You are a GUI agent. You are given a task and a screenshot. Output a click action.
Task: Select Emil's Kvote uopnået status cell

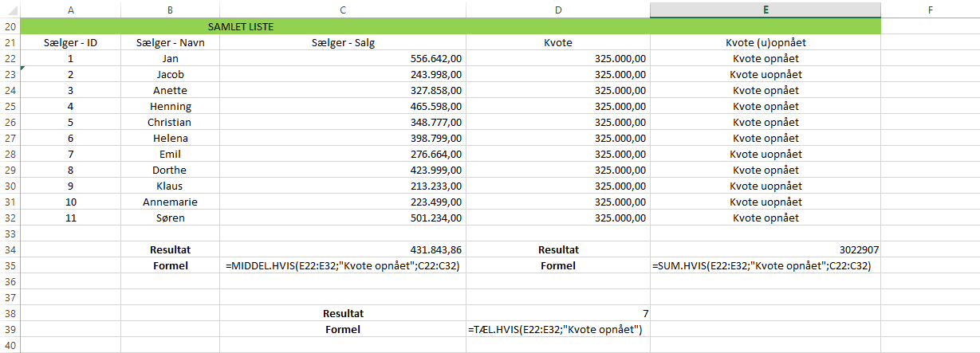pos(765,154)
